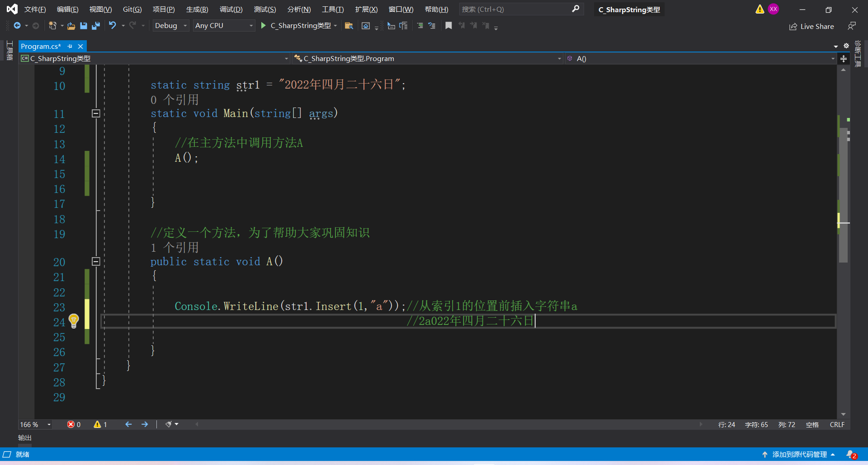Click the 空格 indentation indicator
Screen dimensions: 868x465
tap(812, 425)
